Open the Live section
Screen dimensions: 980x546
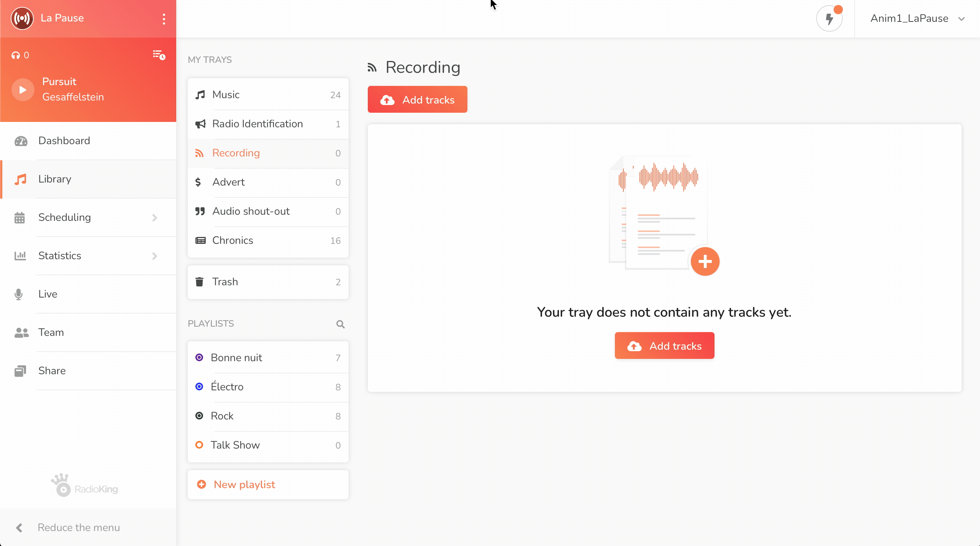click(x=88, y=294)
